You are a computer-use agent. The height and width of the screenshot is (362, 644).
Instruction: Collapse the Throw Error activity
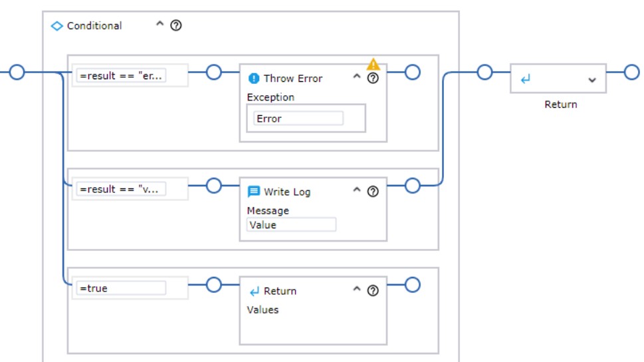356,78
